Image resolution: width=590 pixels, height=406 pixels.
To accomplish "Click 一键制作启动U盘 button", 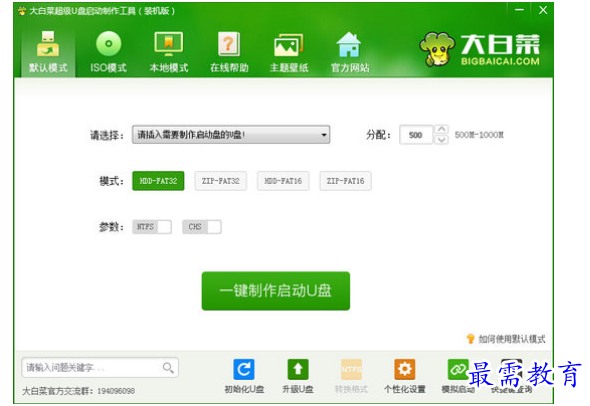I will click(276, 291).
